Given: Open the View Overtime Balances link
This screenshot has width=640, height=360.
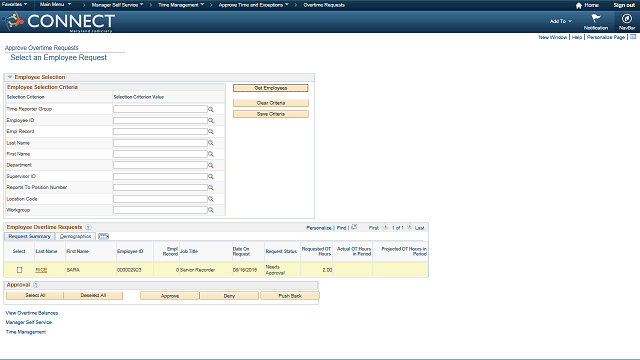Looking at the screenshot, I should point(32,313).
